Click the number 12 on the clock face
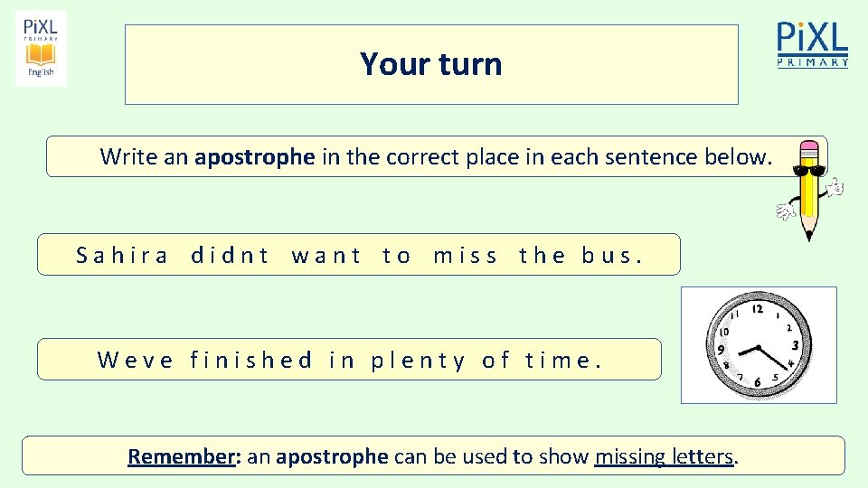Viewport: 868px width, 488px height. pos(758,309)
